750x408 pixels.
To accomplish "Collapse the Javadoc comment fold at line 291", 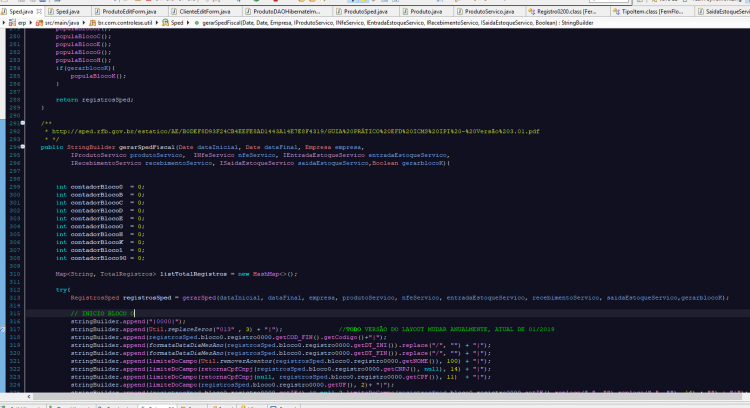I will [23, 123].
